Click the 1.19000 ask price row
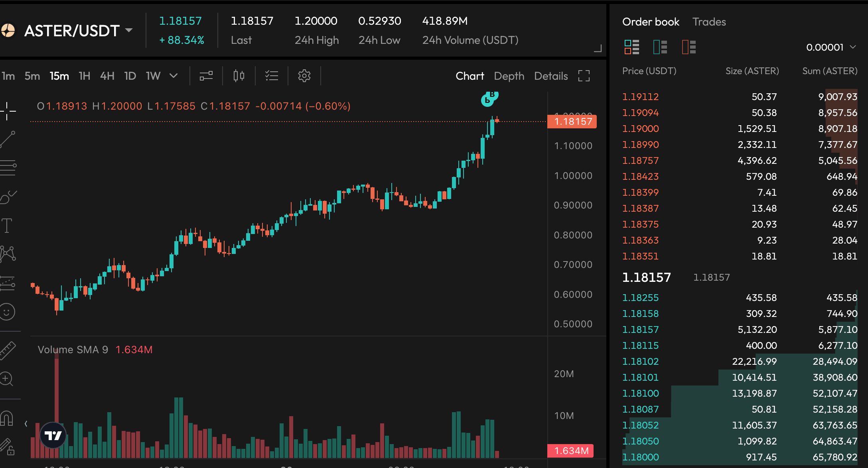Image resolution: width=868 pixels, height=468 pixels. click(641, 128)
